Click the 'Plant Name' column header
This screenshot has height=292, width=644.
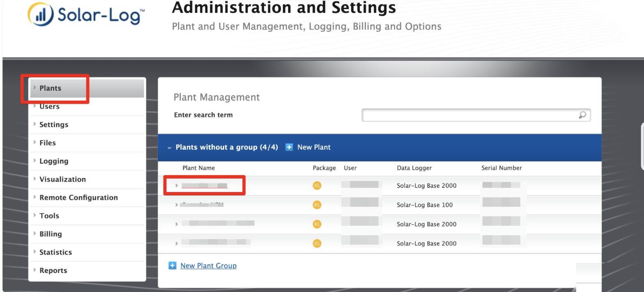click(199, 168)
